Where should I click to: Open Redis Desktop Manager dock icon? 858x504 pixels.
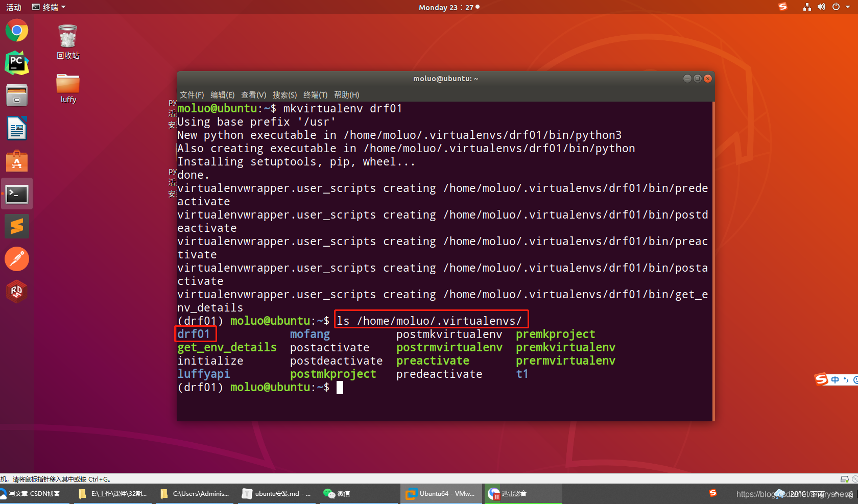tap(17, 292)
